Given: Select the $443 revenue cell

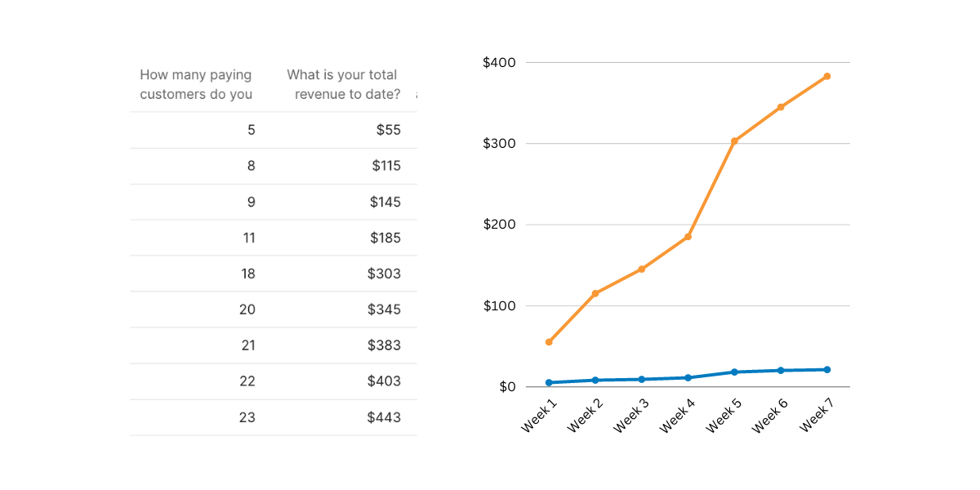Looking at the screenshot, I should click(x=384, y=417).
